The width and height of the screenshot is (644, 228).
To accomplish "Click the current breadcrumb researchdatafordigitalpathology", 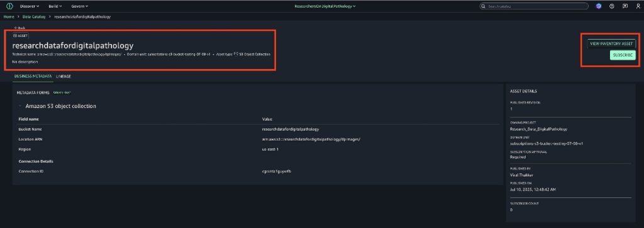I will coord(82,17).
